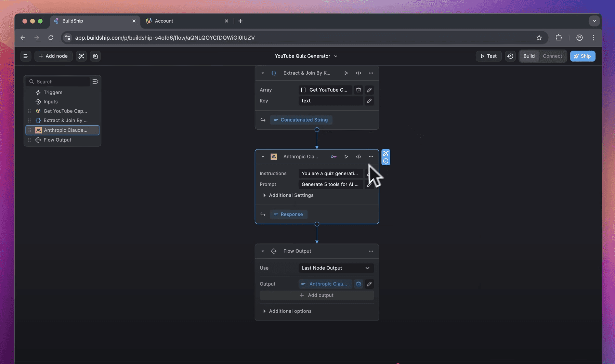Delete the Anthropic Claude output value
Viewport: 615px width, 364px height.
click(358, 284)
